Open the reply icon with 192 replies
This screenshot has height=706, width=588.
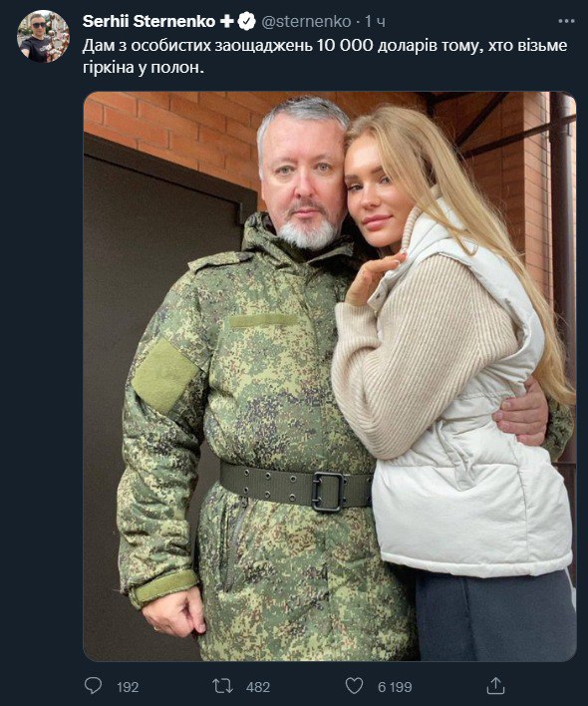click(x=93, y=686)
